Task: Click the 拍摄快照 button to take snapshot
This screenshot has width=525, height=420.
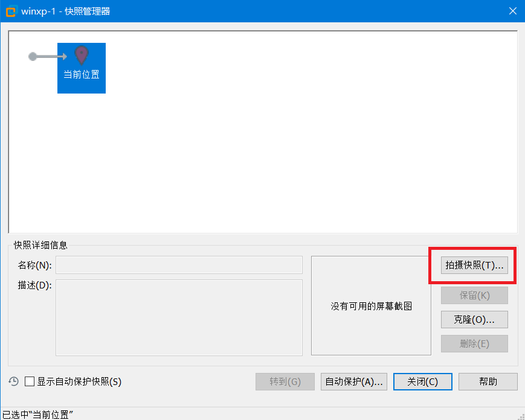Action: pos(474,265)
